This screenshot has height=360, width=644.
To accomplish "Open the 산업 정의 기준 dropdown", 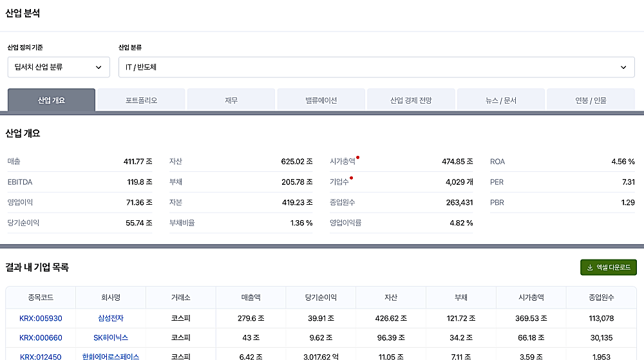I will coord(59,67).
